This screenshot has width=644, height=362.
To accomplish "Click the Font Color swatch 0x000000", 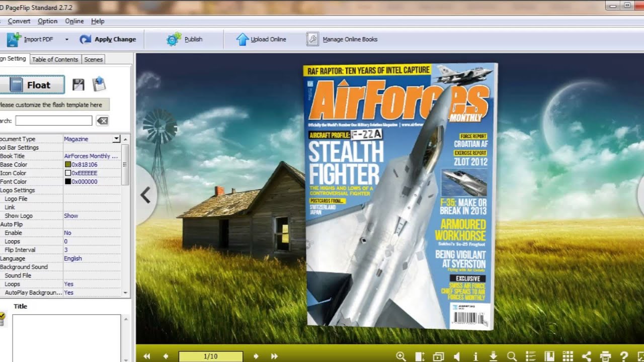I will pyautogui.click(x=68, y=182).
